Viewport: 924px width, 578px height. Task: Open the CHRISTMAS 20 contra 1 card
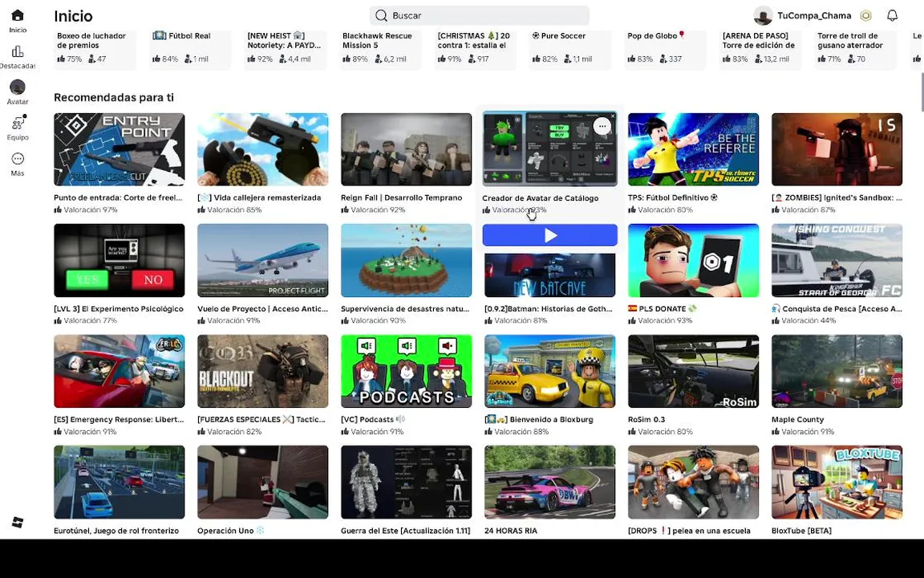pos(475,48)
